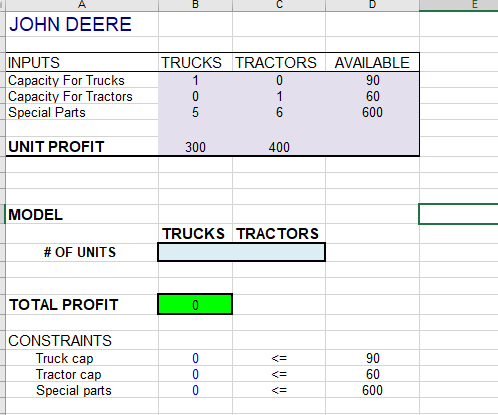498x415 pixels.
Task: Select available value 60 in inputs table
Action: coord(372,96)
